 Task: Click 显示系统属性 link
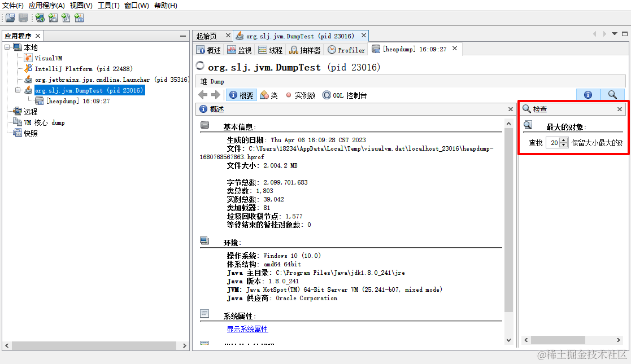pyautogui.click(x=247, y=329)
